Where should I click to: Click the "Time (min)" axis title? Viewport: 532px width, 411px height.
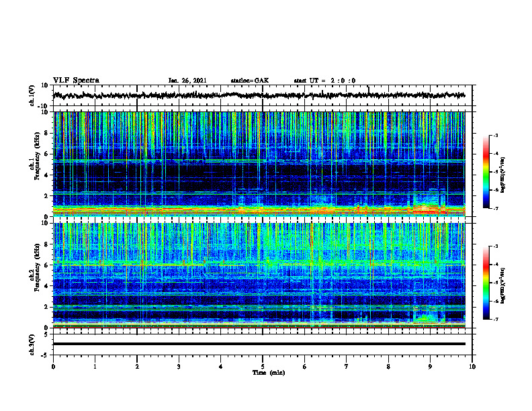[269, 373]
